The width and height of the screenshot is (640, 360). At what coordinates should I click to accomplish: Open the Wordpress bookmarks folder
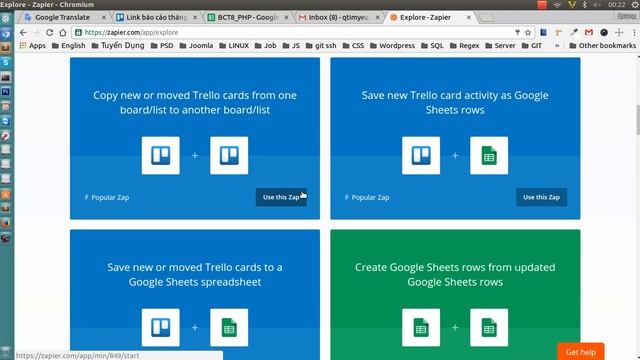[392, 46]
